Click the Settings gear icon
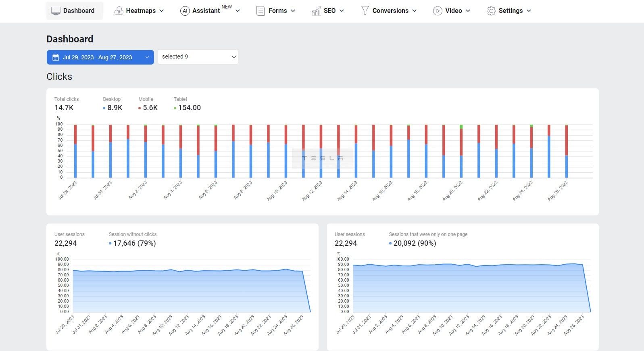 (491, 11)
